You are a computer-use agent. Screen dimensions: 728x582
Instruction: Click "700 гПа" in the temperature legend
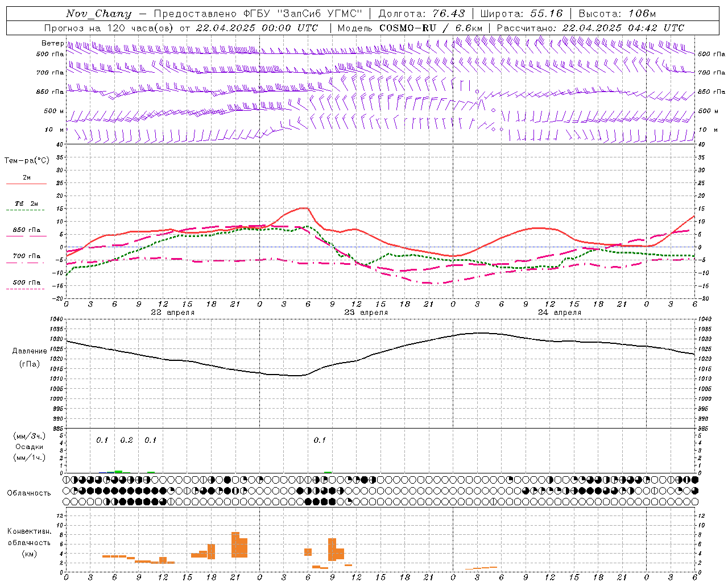coord(27,256)
